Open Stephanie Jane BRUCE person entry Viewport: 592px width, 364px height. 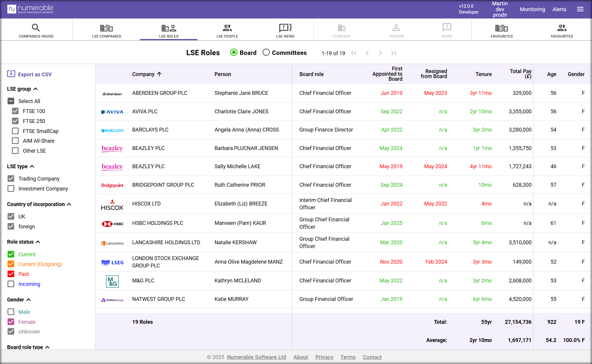tap(241, 93)
